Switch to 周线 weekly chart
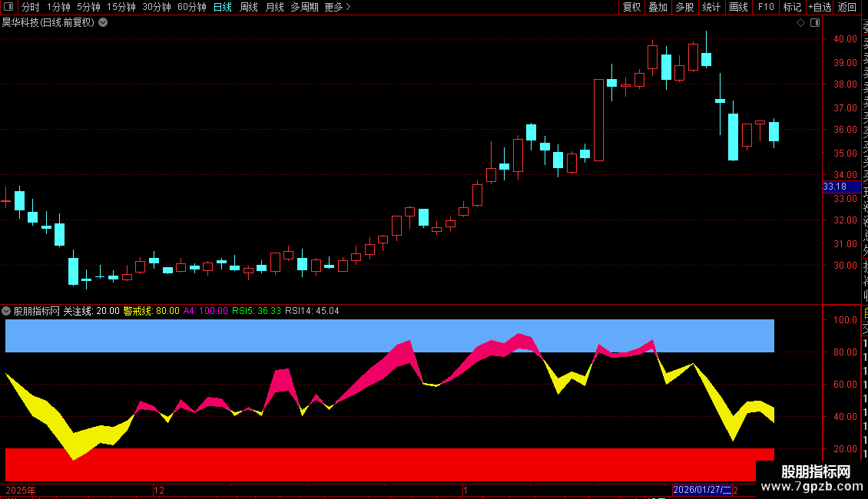 click(249, 7)
